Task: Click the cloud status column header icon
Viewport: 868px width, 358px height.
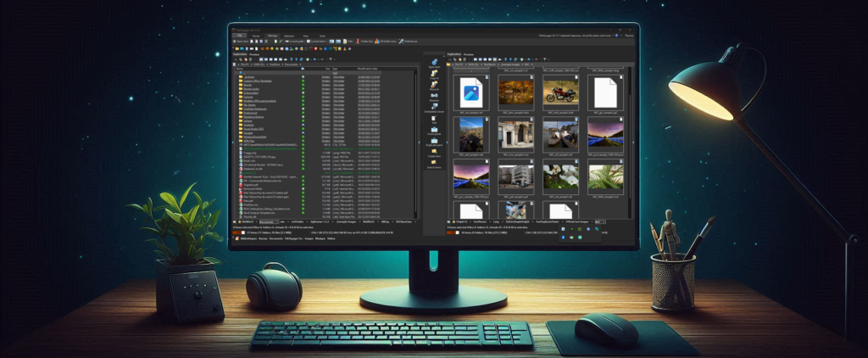Action: pyautogui.click(x=303, y=69)
